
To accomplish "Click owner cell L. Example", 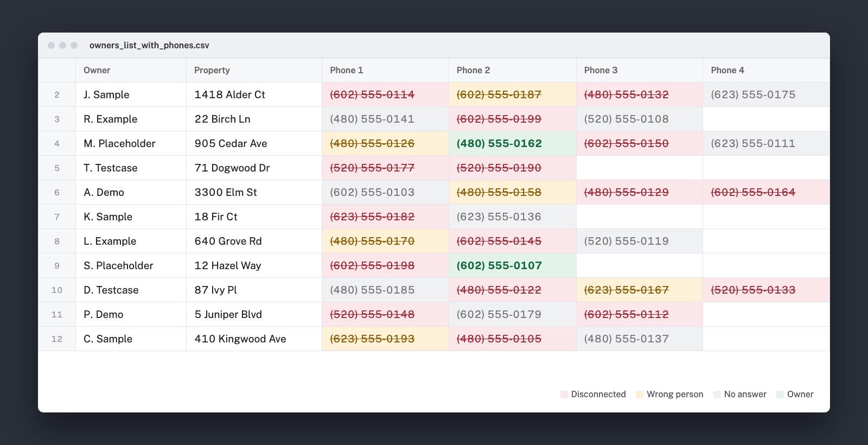I will 131,241.
